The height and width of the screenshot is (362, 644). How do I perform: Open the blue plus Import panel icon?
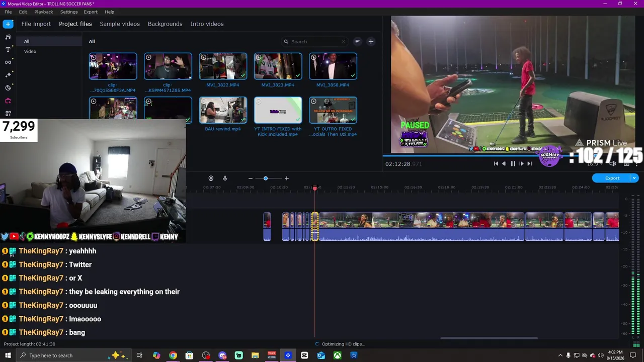pyautogui.click(x=8, y=24)
